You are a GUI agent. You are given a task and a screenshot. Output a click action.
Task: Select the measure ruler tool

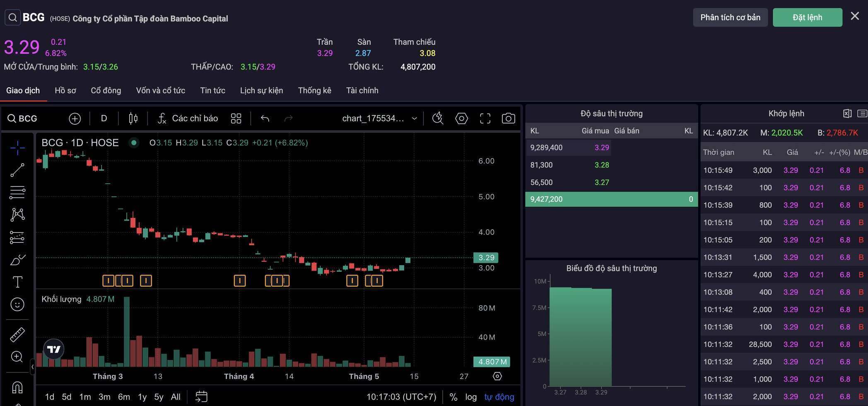tap(18, 334)
